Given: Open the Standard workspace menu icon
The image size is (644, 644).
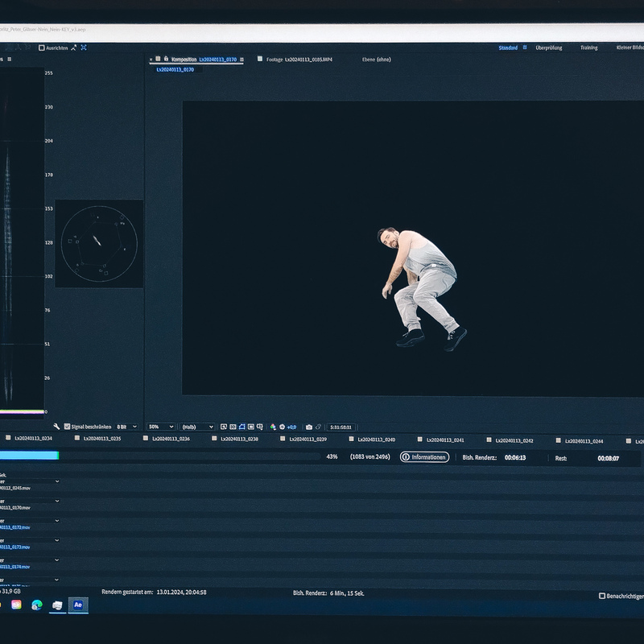Looking at the screenshot, I should tap(525, 47).
